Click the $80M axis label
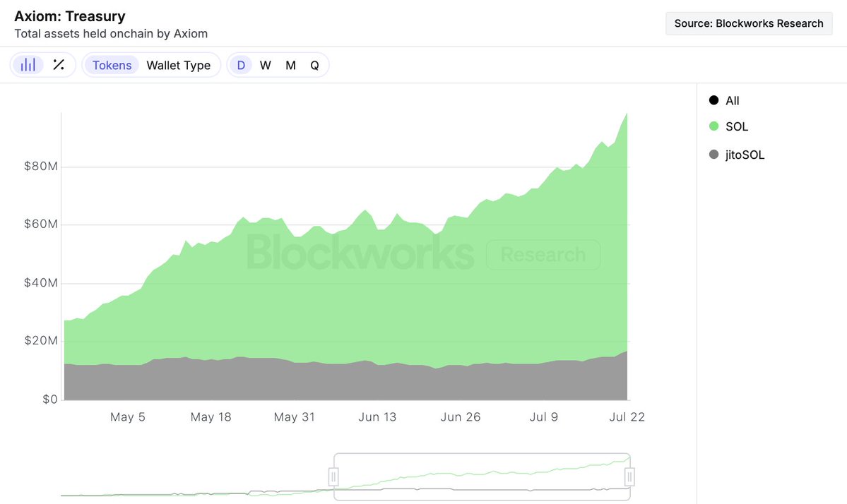Viewport: 847px width, 504px height. 40,166
